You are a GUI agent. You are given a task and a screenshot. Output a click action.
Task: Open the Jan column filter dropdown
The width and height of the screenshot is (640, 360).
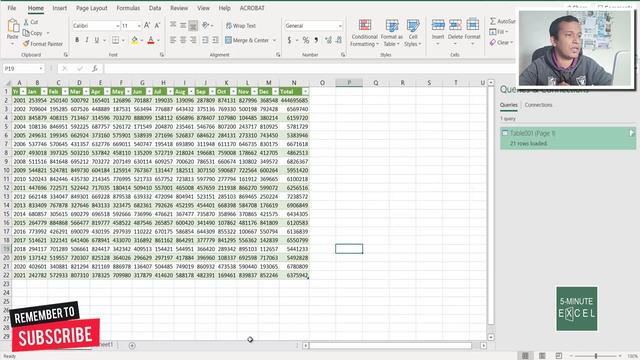click(44, 92)
